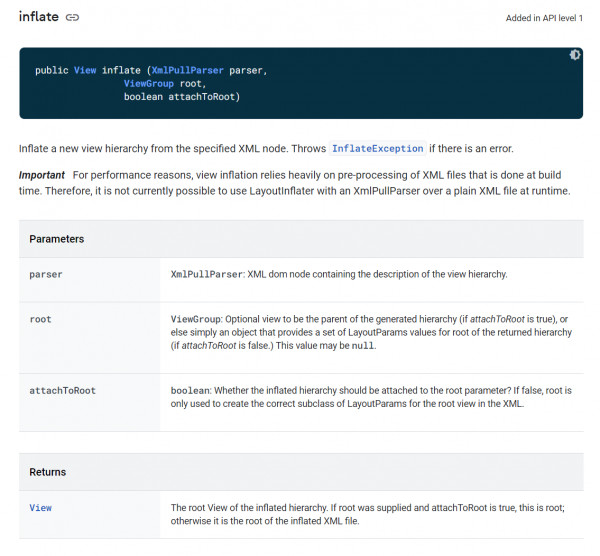Click the "The root View of the inflated hierarchy" description

point(367,514)
